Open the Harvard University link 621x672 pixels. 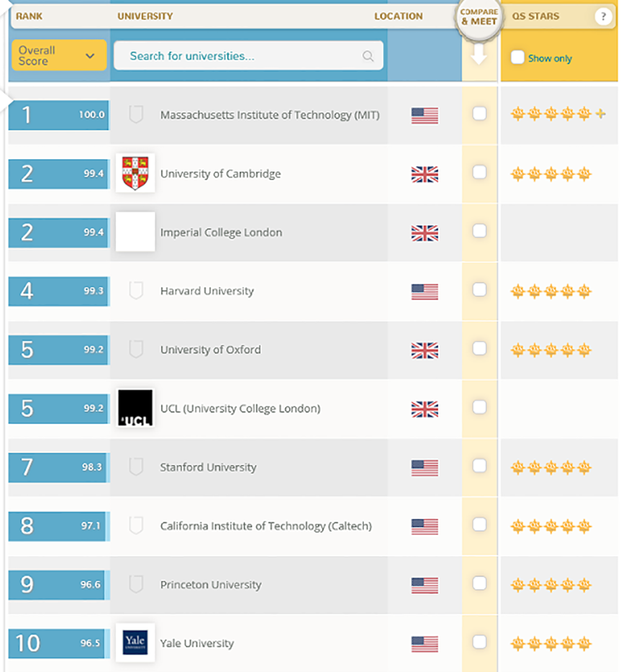[x=207, y=291]
